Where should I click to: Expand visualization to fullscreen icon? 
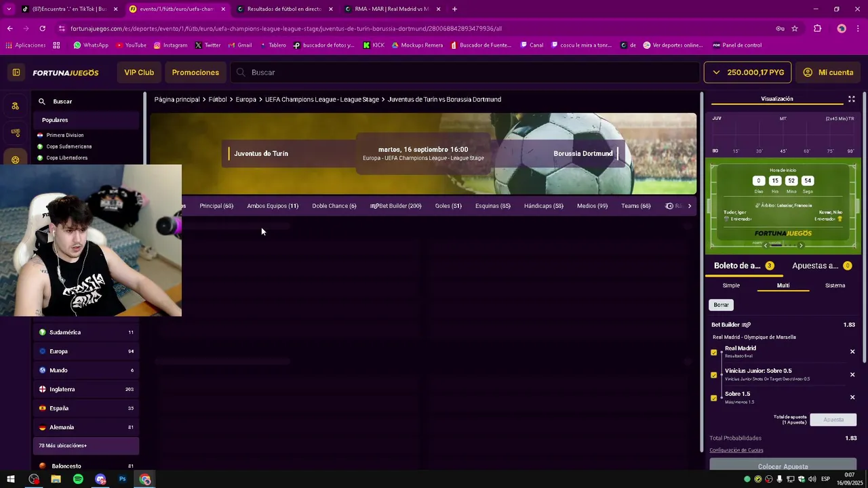[x=852, y=99]
